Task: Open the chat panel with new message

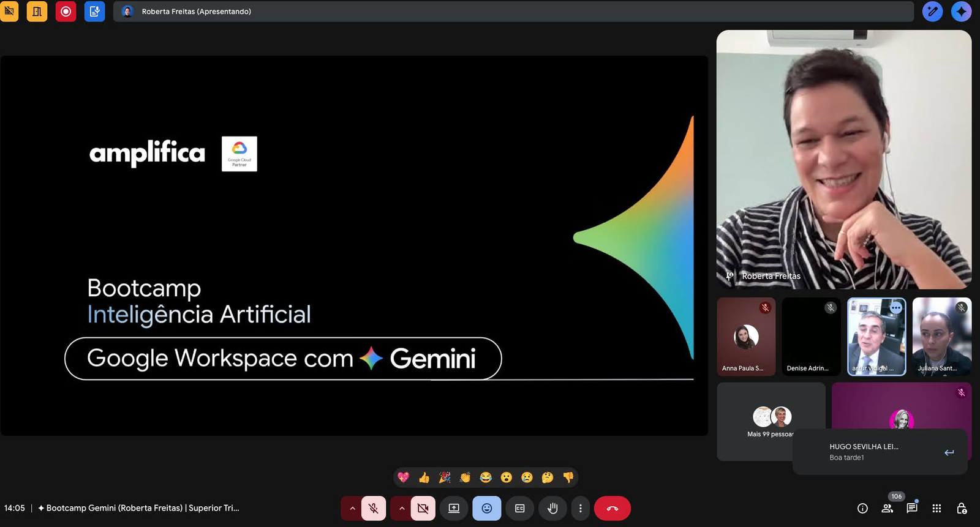Action: click(912, 508)
